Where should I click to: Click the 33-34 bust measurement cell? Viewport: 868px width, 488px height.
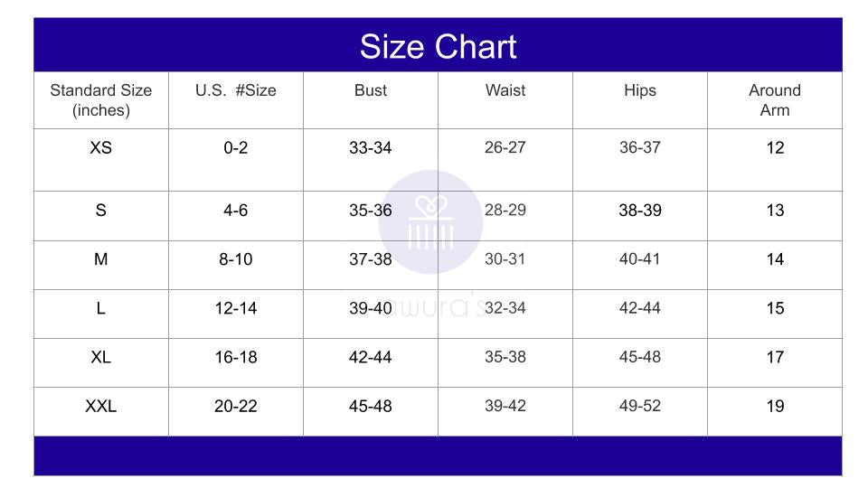pos(371,147)
